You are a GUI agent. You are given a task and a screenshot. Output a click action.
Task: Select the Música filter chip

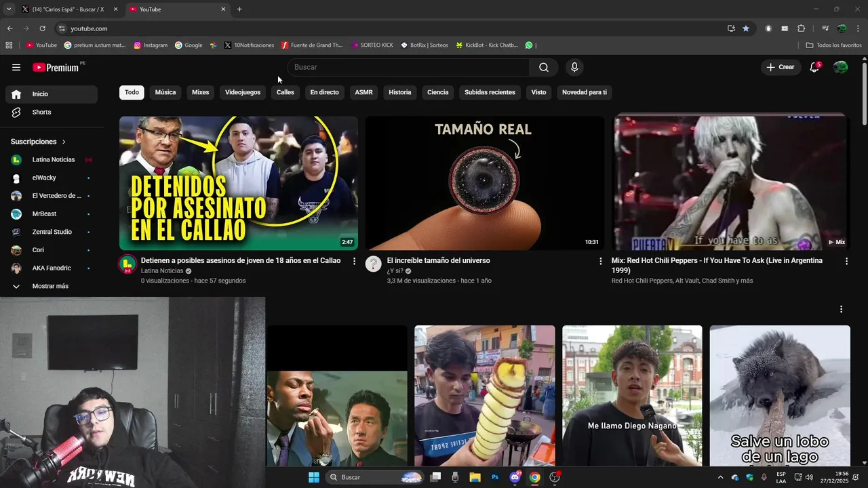tap(165, 92)
